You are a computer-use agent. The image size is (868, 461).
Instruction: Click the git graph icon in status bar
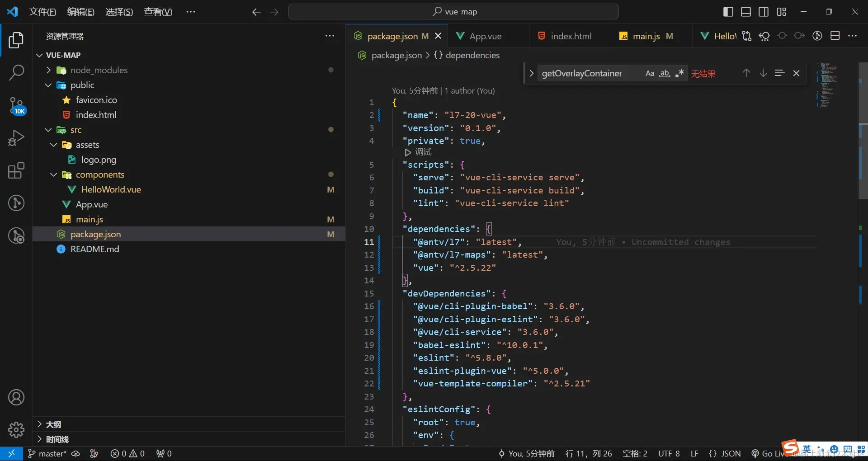tap(94, 453)
